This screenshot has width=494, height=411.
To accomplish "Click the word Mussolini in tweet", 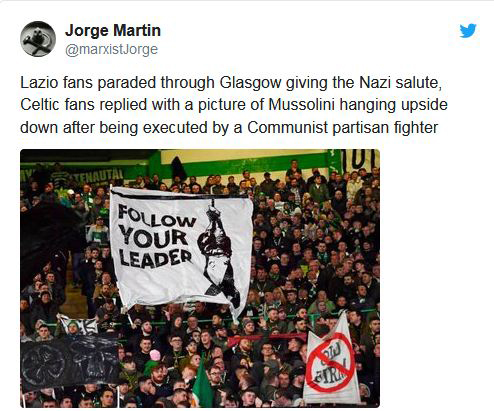I will [301, 105].
